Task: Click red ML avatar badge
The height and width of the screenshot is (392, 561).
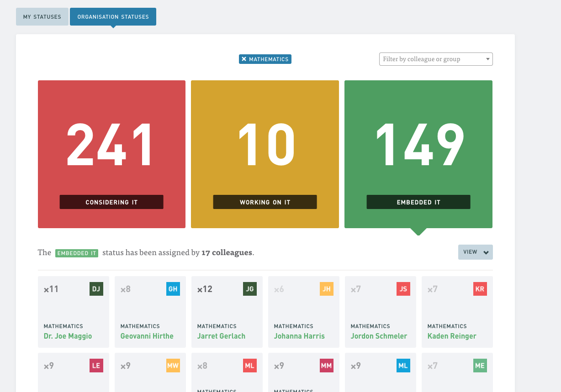Action: coord(249,366)
